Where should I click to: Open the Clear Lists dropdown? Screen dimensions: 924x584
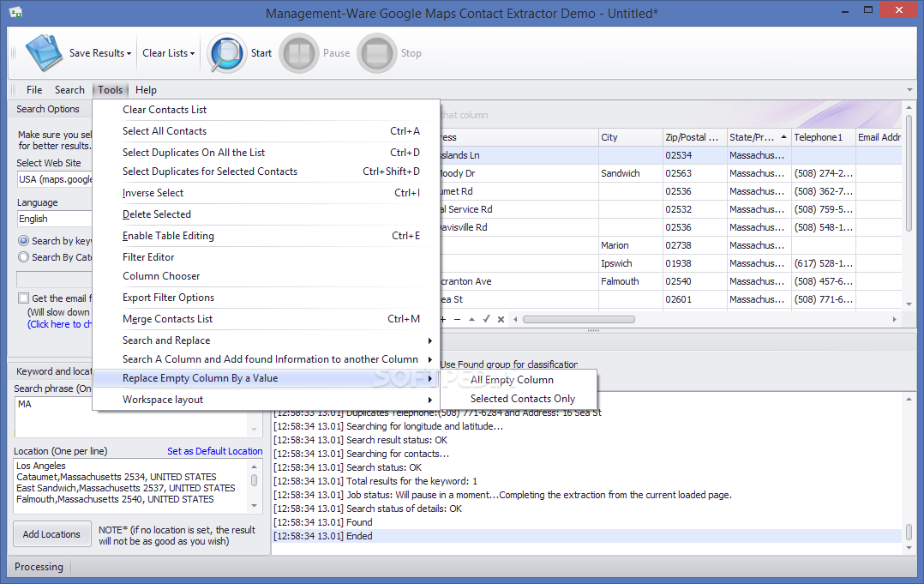click(169, 53)
